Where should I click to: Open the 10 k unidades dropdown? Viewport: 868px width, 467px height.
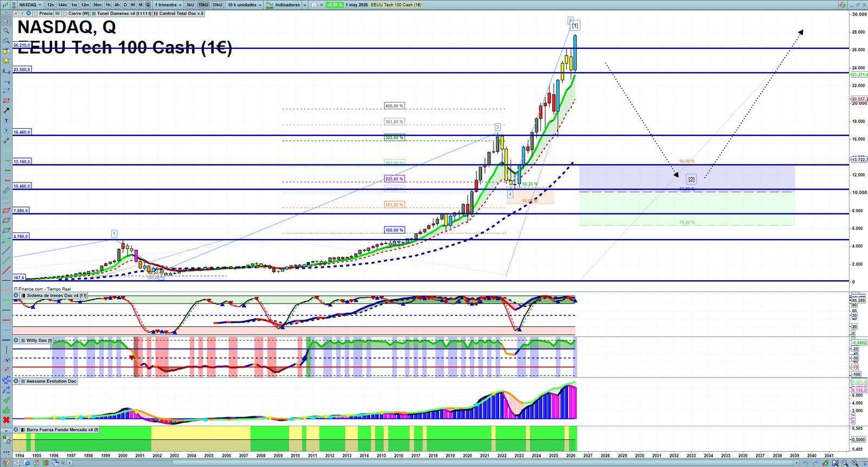(244, 5)
